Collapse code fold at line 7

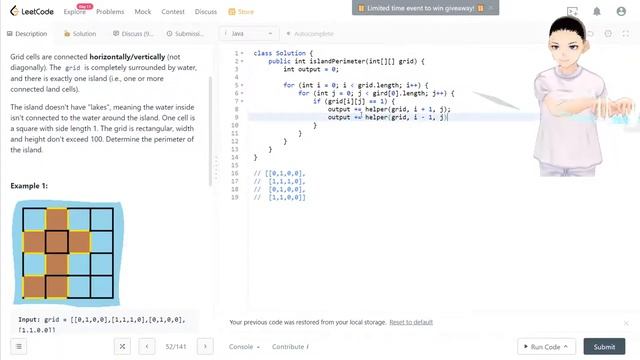point(242,101)
